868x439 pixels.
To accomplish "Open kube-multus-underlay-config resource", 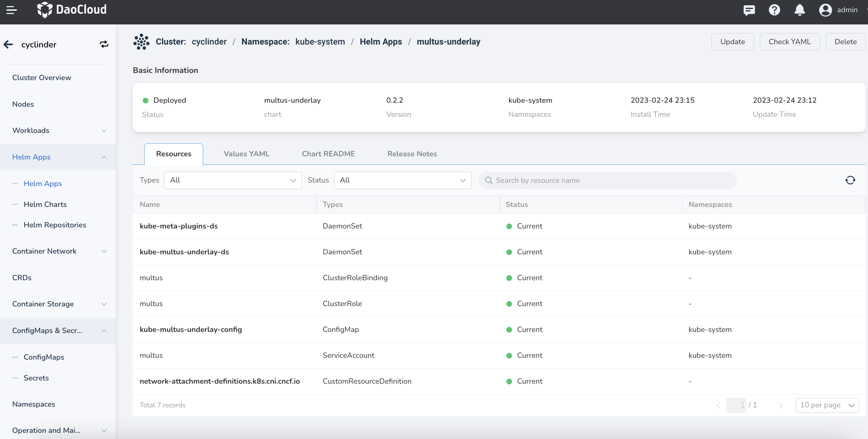I will point(191,329).
